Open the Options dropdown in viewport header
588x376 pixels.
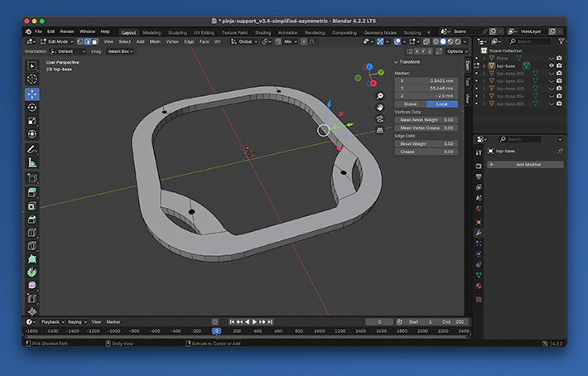pyautogui.click(x=456, y=51)
